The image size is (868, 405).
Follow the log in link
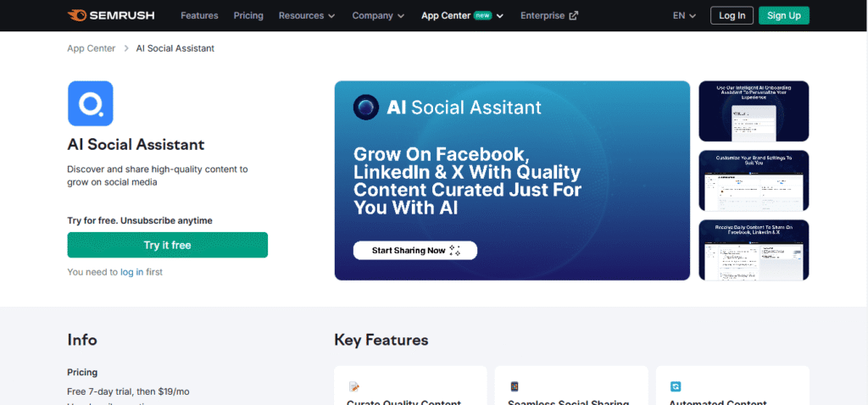click(131, 272)
